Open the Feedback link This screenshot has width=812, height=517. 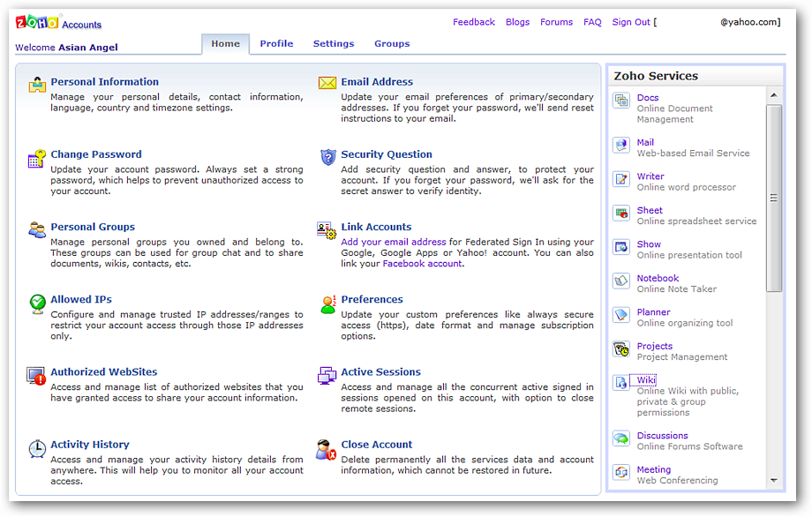474,22
